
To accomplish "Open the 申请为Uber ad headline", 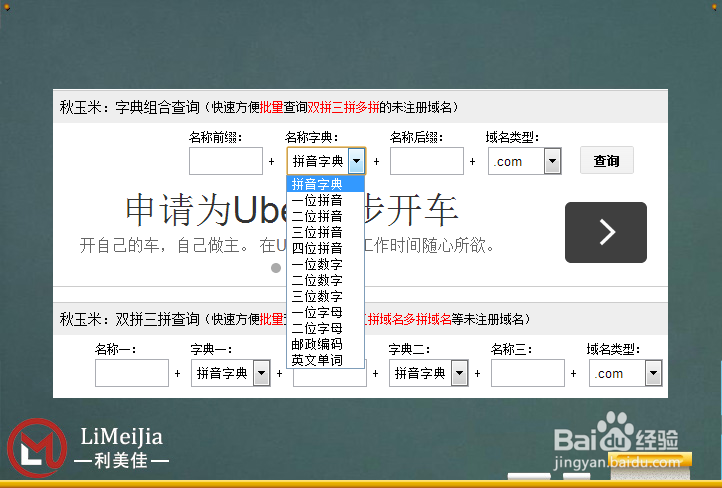I will (291, 210).
